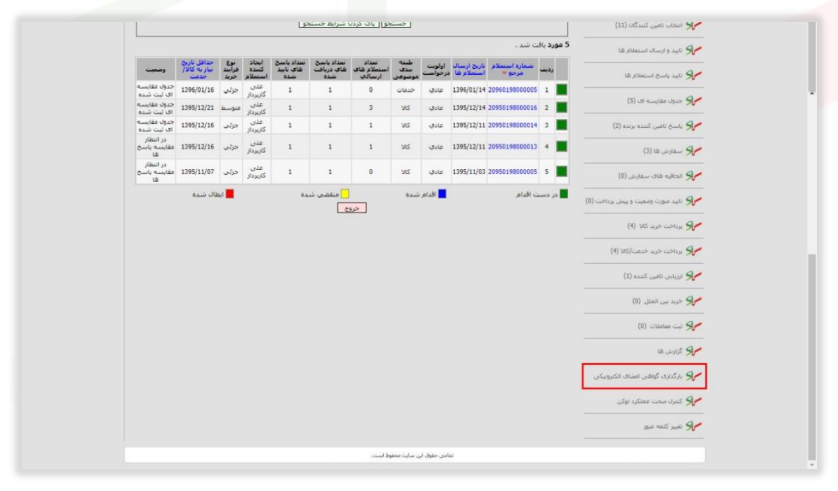Click the icon beside سفارش ها (3)

(694, 151)
